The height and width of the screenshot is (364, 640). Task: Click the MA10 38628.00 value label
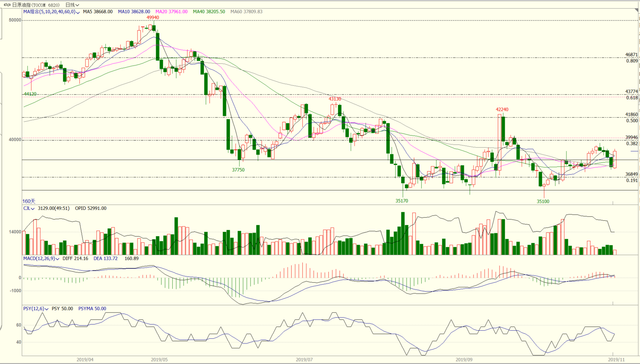click(134, 12)
